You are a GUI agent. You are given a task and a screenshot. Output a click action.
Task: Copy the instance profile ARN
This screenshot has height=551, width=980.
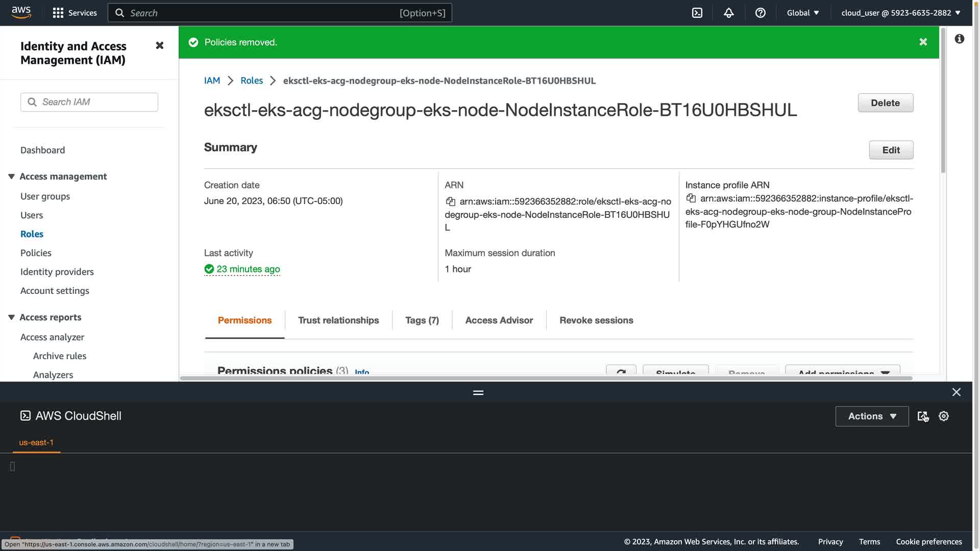click(x=691, y=198)
